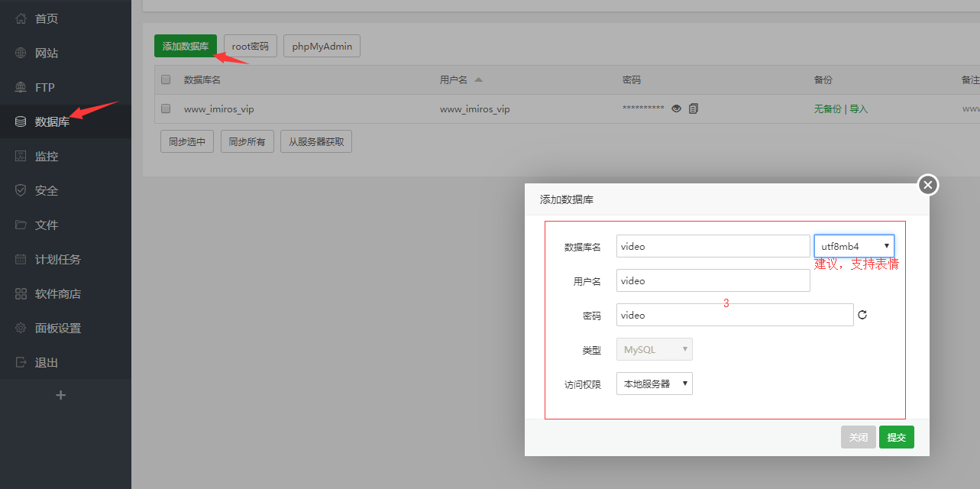Click the 关闭 button in the dialog
Screen dimensions: 980x489
click(859, 437)
